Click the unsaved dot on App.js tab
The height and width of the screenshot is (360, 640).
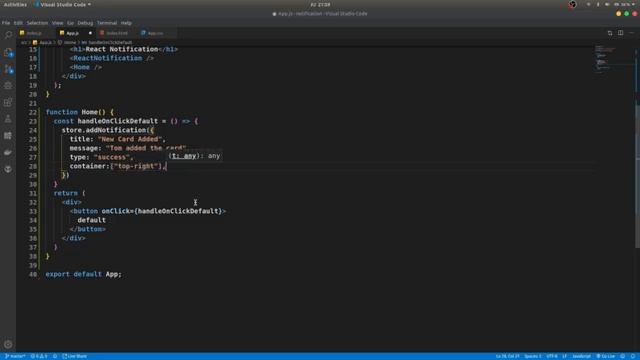coord(90,33)
